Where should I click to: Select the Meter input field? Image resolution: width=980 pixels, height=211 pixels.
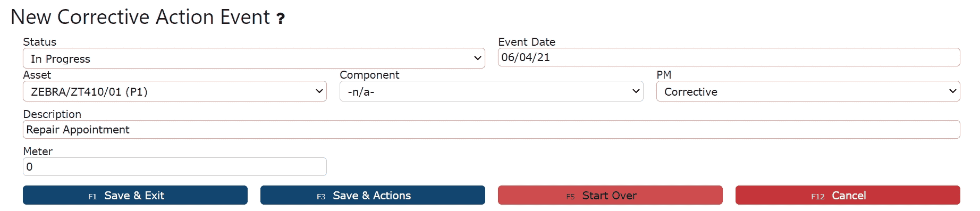[175, 167]
